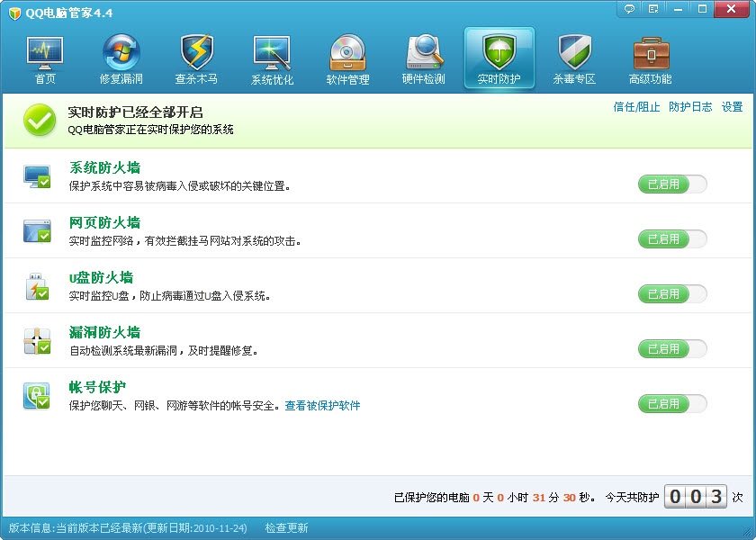Click the 帐号保护 lock icon
Screen dimensions: 756x540
pyautogui.click(x=37, y=396)
